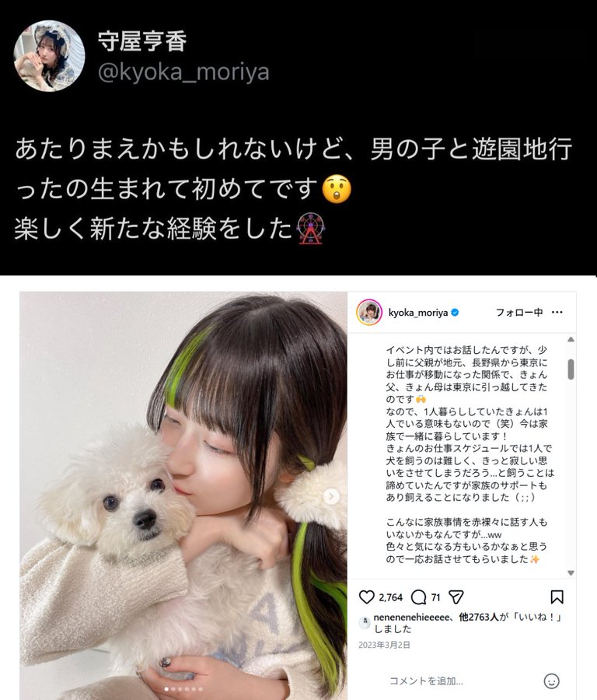Advance to the next photo arrow
This screenshot has width=597, height=700.
pos(331,496)
